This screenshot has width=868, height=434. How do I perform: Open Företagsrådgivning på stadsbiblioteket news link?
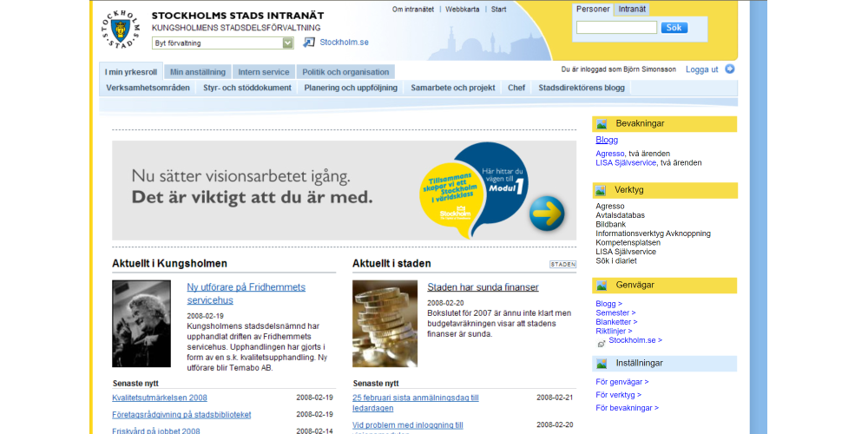181,415
